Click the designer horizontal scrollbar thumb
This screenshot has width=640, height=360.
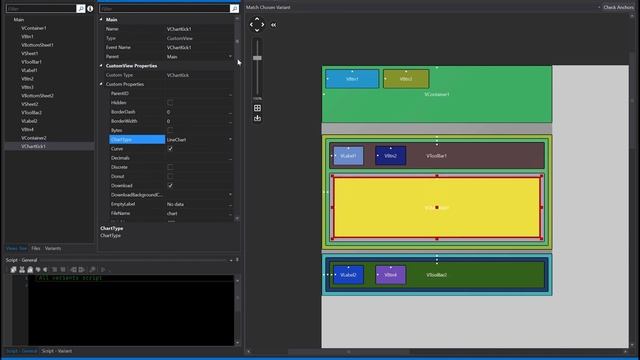point(349,351)
